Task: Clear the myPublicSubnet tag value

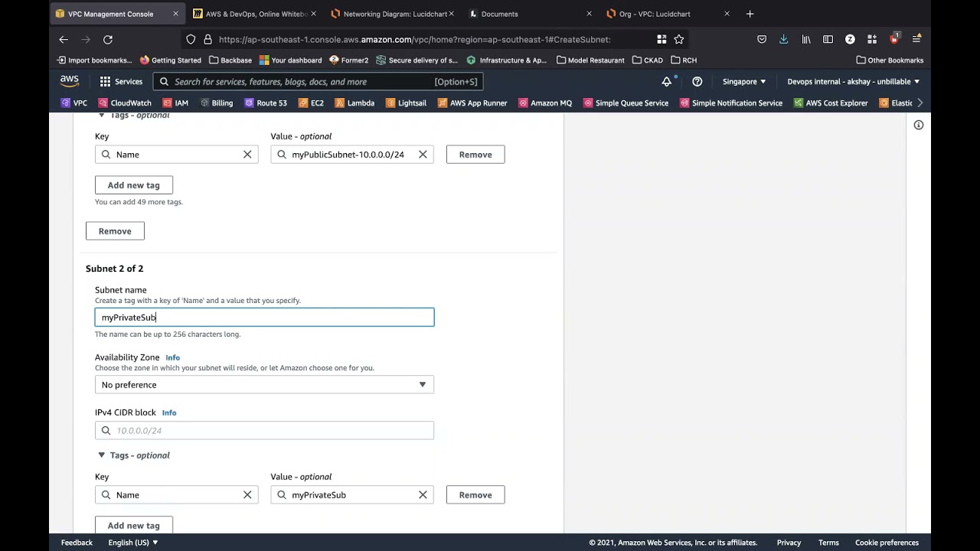Action: pos(423,155)
